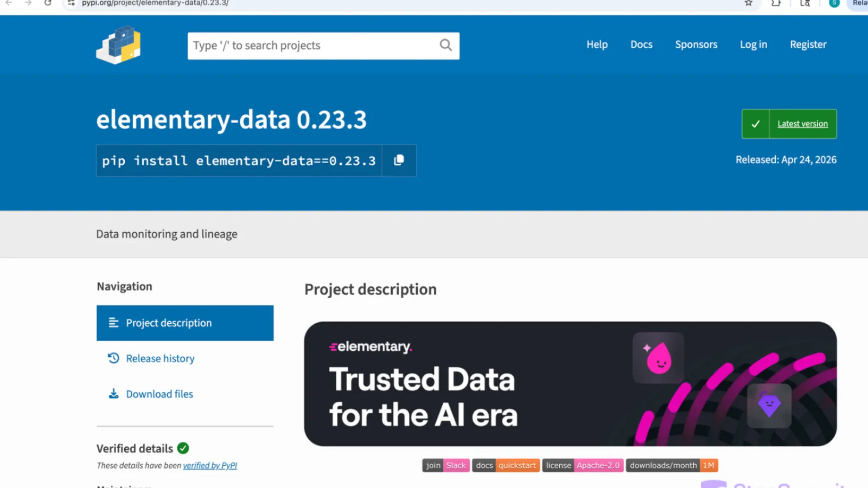The width and height of the screenshot is (868, 488).
Task: Click the Latest version checkmark icon
Action: (x=755, y=124)
